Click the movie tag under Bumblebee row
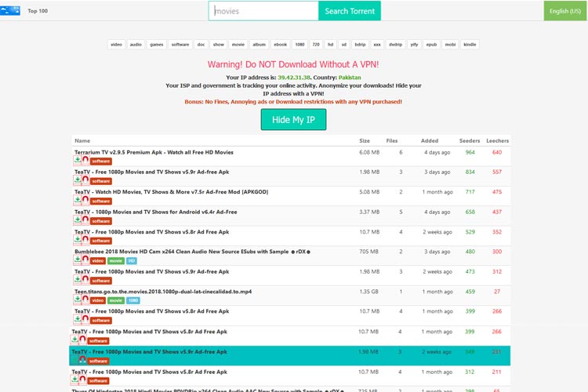 click(116, 261)
